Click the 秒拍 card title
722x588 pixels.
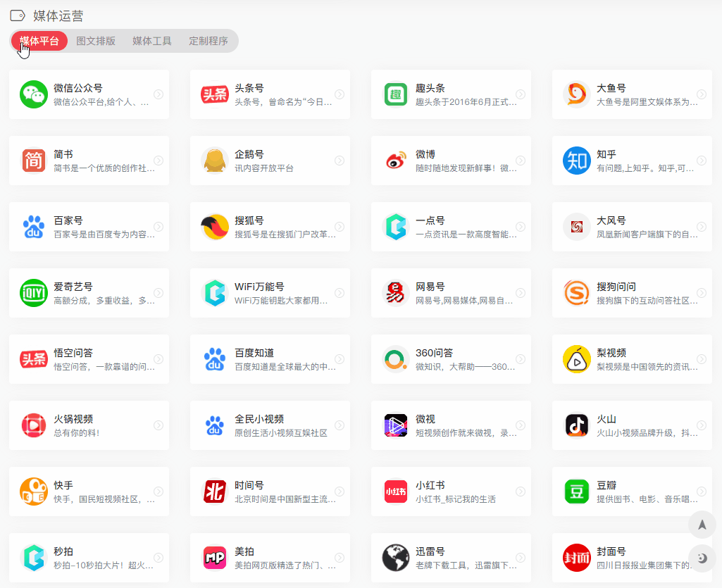pos(63,551)
